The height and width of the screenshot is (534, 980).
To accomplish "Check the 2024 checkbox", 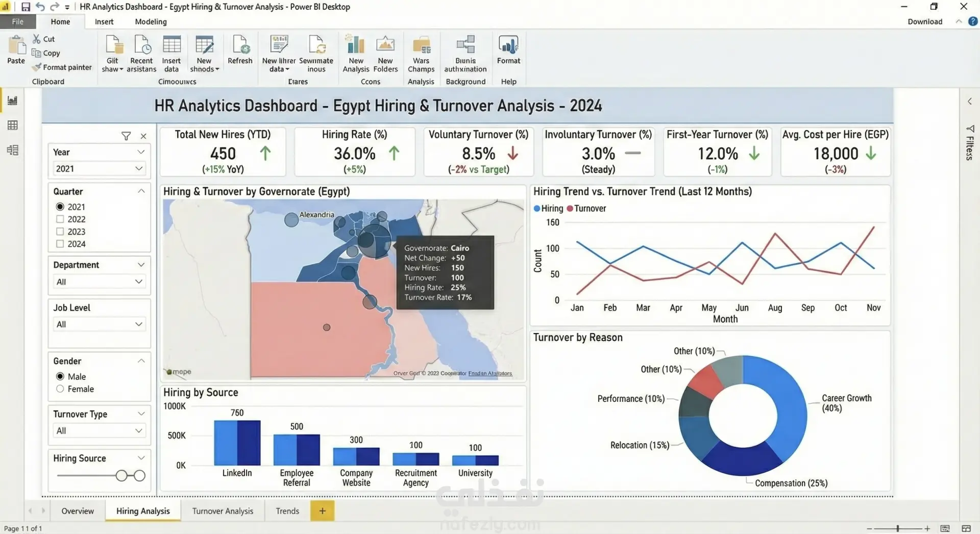I will coord(60,244).
